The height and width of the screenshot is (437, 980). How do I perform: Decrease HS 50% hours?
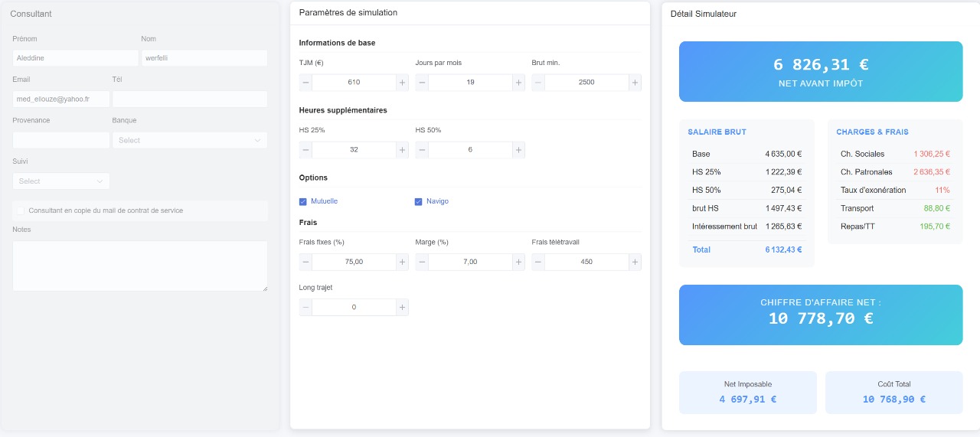click(x=422, y=150)
